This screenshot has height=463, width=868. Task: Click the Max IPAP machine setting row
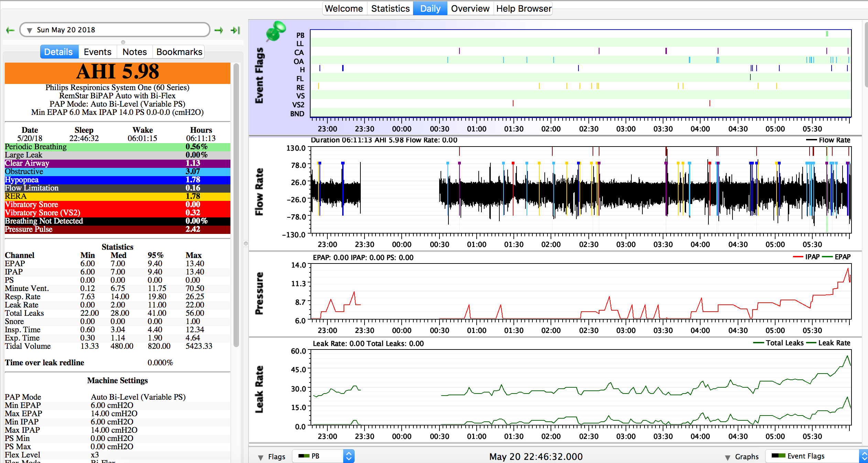click(117, 430)
